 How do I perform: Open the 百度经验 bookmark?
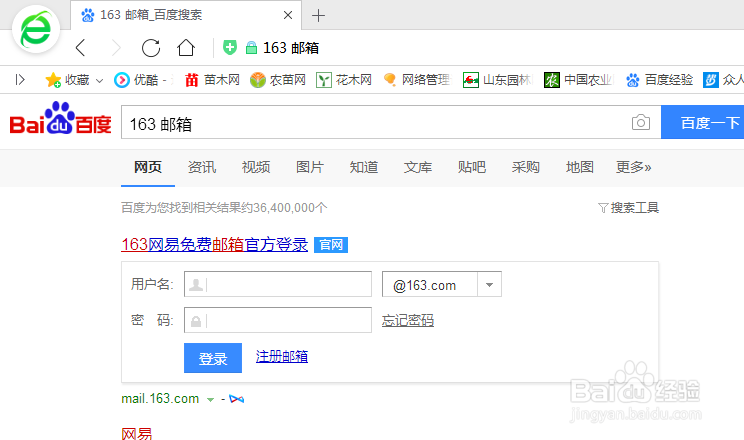pyautogui.click(x=659, y=80)
